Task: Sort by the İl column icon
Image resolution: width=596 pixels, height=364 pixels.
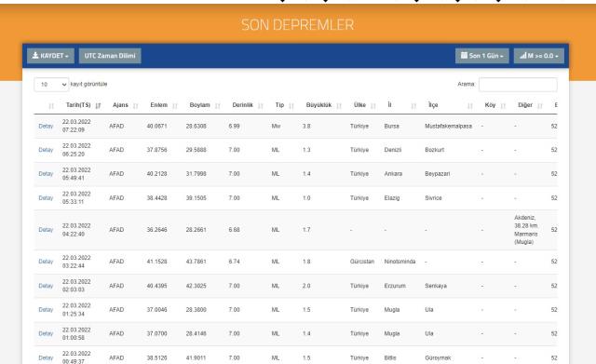Action: pyautogui.click(x=413, y=105)
